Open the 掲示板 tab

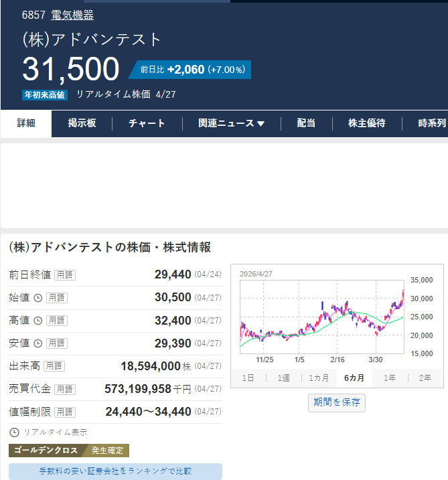point(82,123)
